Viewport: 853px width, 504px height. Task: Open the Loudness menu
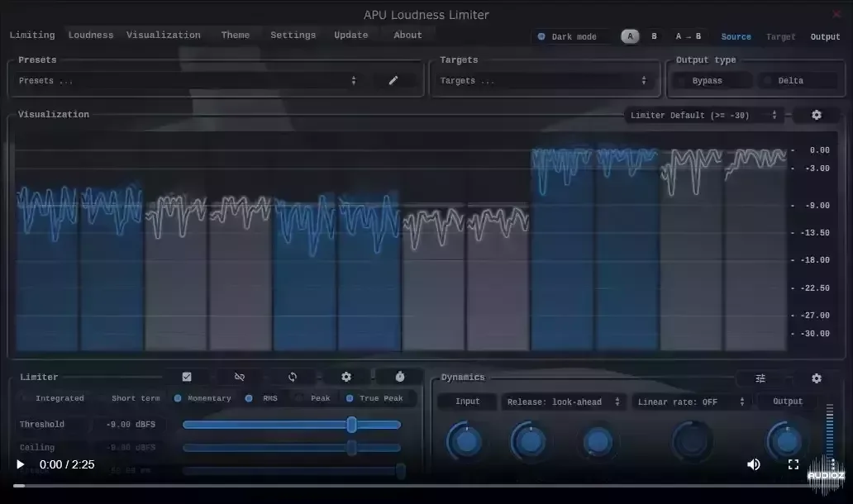pos(91,35)
